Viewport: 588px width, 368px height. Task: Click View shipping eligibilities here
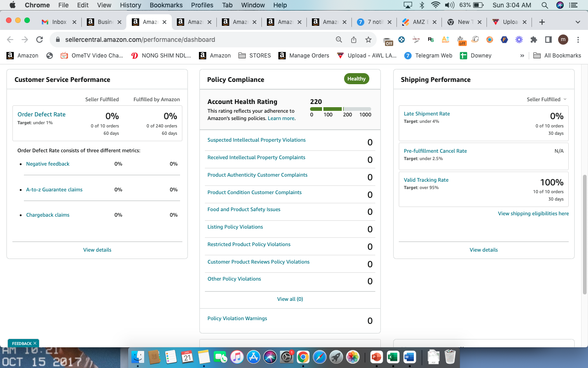533,213
